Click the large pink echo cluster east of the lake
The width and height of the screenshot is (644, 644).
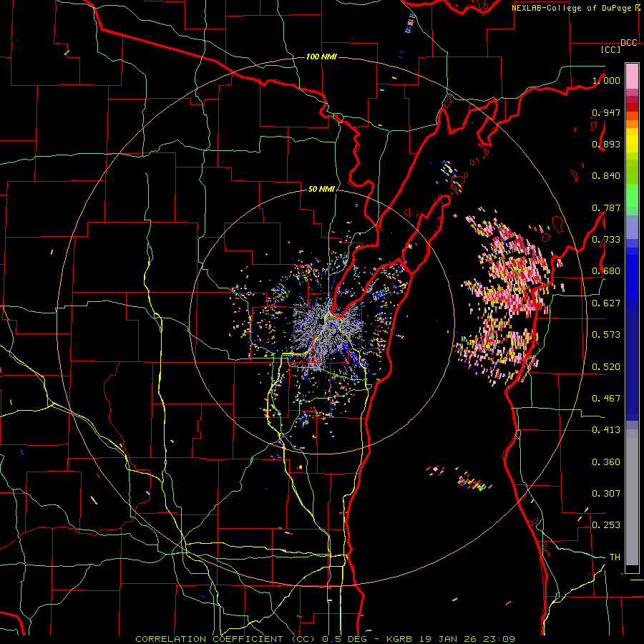pos(509,296)
